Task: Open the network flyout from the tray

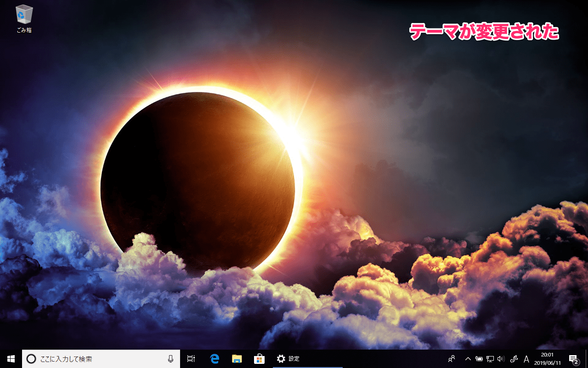Action: click(x=491, y=358)
